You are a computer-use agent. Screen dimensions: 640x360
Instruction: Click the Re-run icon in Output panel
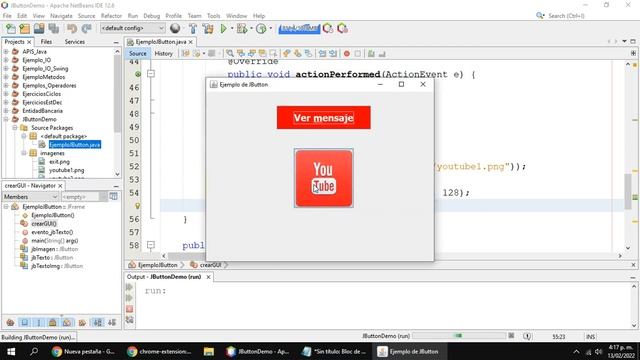(x=129, y=287)
